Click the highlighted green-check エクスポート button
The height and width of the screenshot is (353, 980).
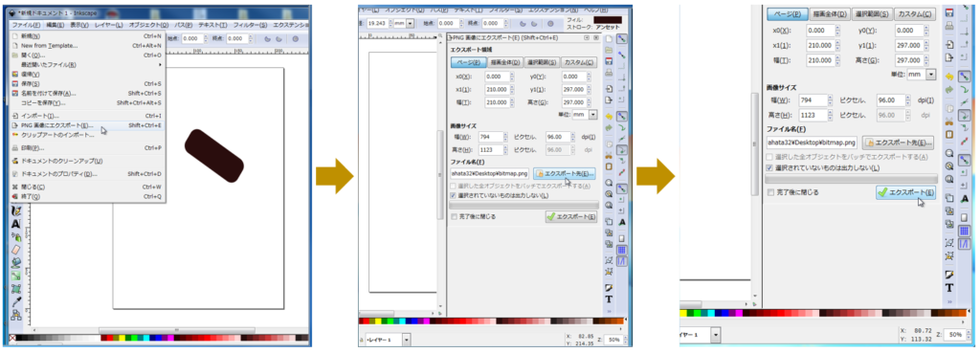(x=905, y=193)
